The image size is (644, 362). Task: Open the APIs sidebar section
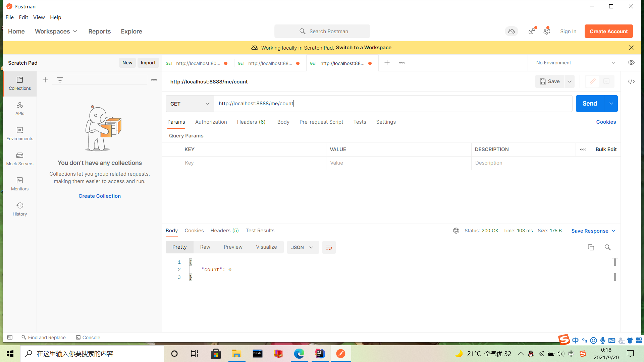(20, 109)
